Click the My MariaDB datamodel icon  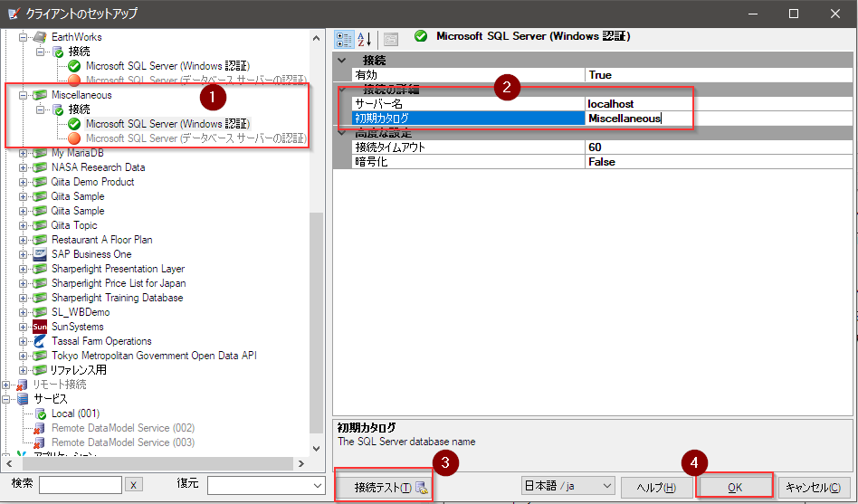(40, 153)
